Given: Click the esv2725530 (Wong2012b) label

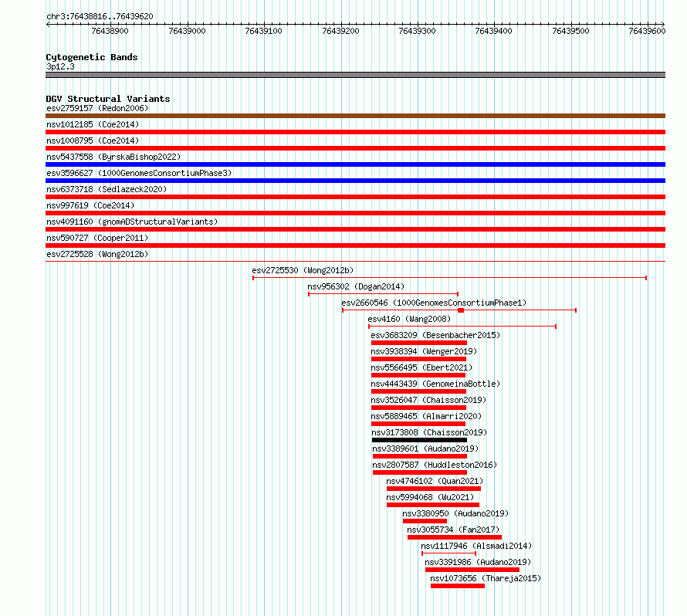Looking at the screenshot, I should click(x=303, y=270).
